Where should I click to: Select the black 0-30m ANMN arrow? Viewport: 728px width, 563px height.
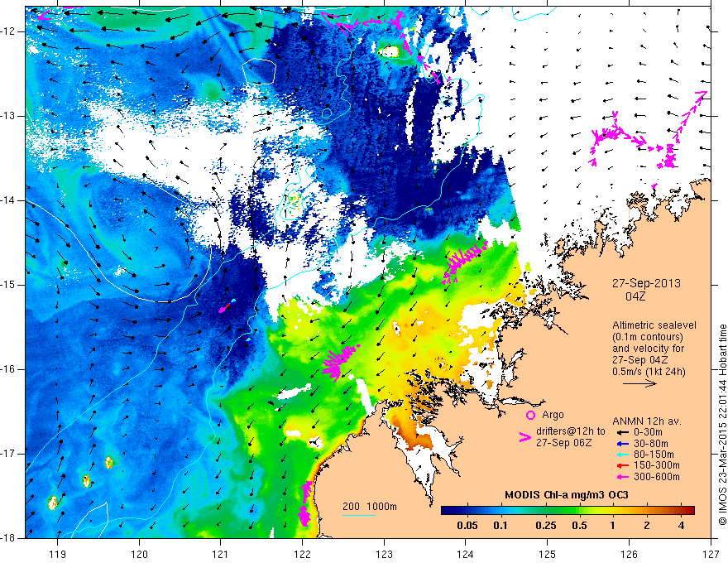click(622, 432)
